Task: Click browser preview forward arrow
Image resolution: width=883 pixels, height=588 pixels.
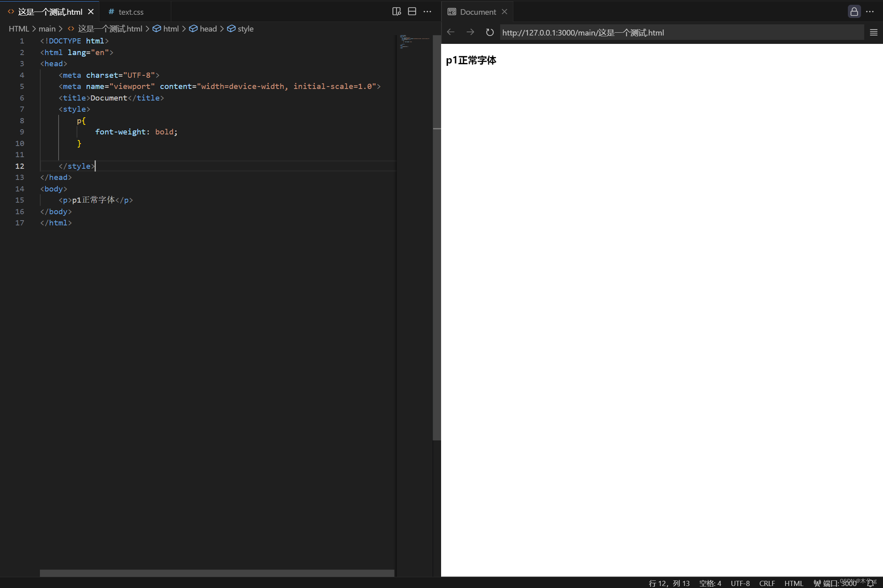Action: (470, 32)
